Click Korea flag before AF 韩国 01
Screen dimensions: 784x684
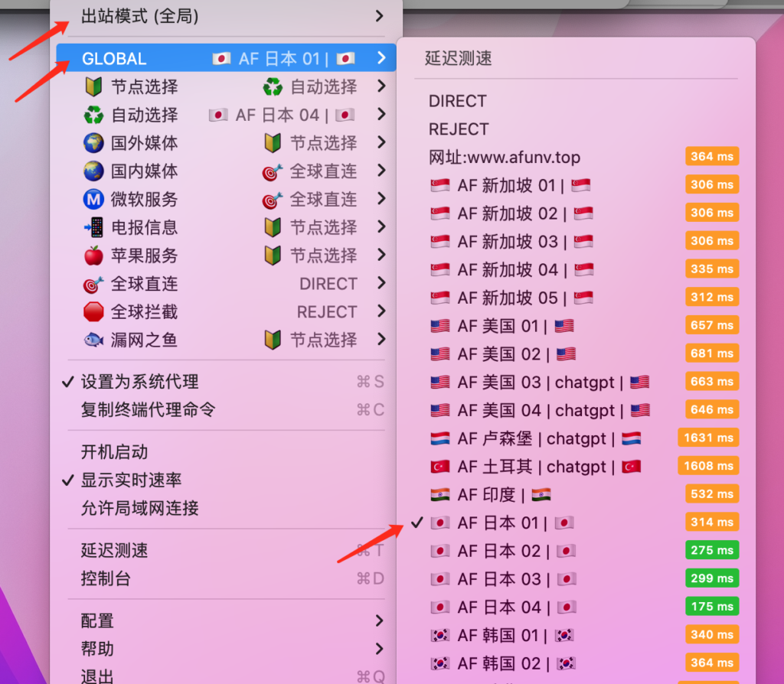(x=440, y=636)
